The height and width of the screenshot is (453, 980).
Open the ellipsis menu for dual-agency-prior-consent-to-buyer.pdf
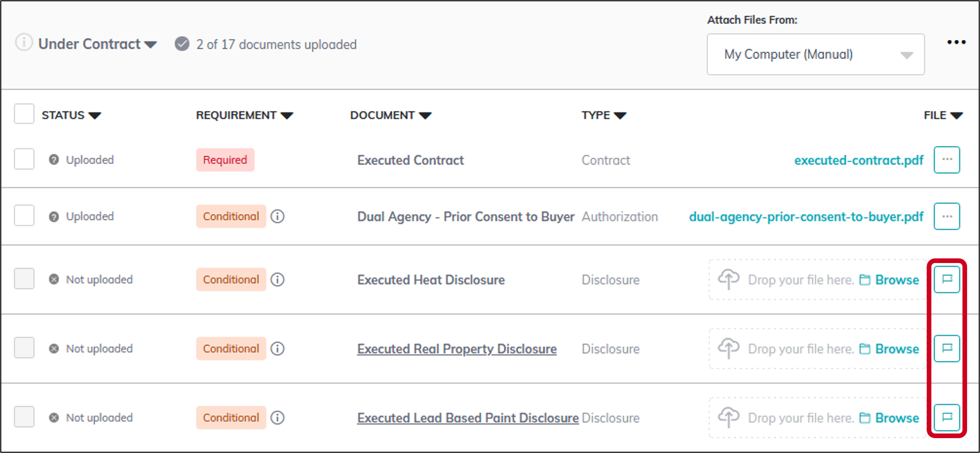[x=947, y=216]
